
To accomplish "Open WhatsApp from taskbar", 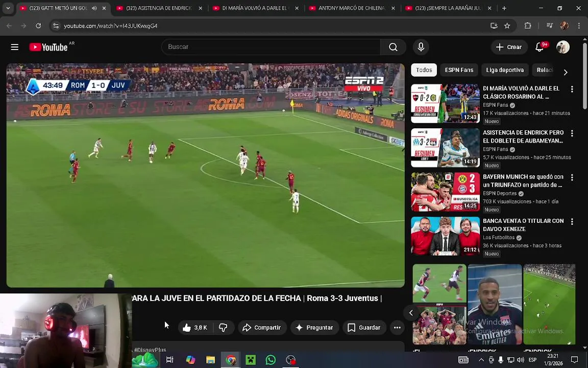I will [x=271, y=360].
